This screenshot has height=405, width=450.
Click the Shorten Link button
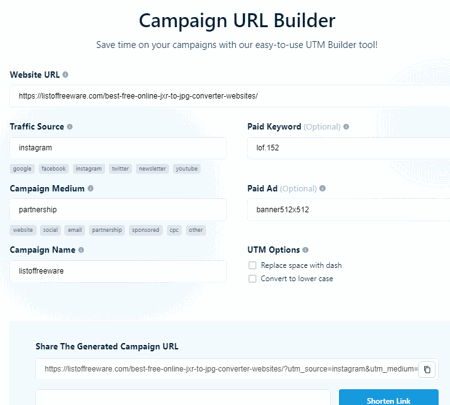point(389,398)
